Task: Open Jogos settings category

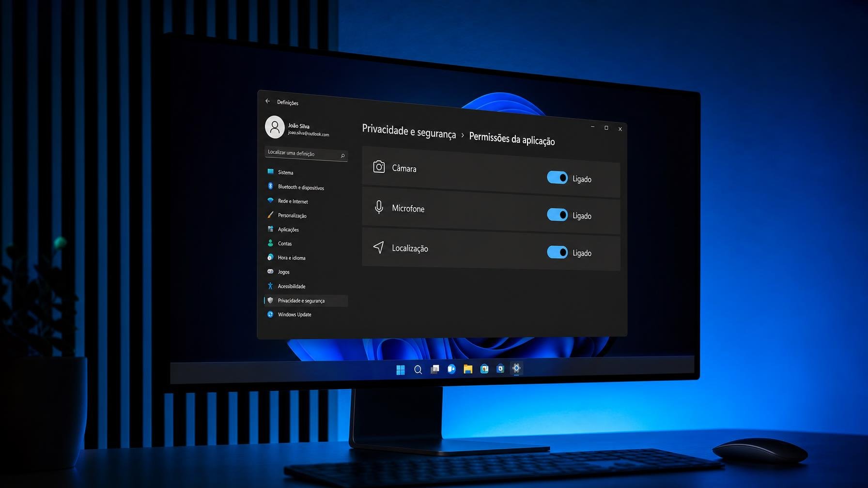Action: click(x=306, y=272)
